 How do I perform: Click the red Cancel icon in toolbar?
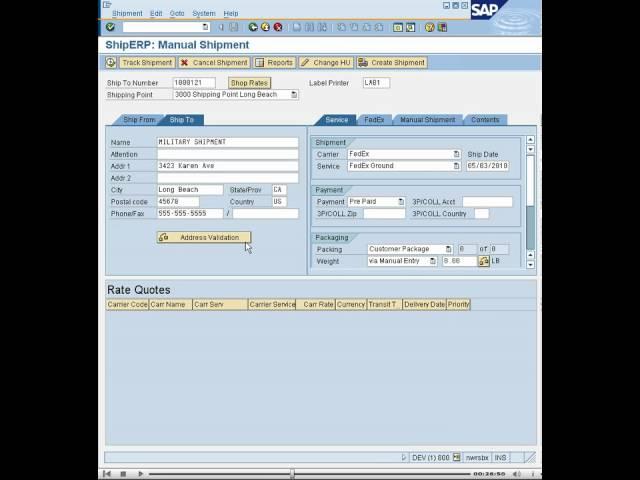(278, 27)
